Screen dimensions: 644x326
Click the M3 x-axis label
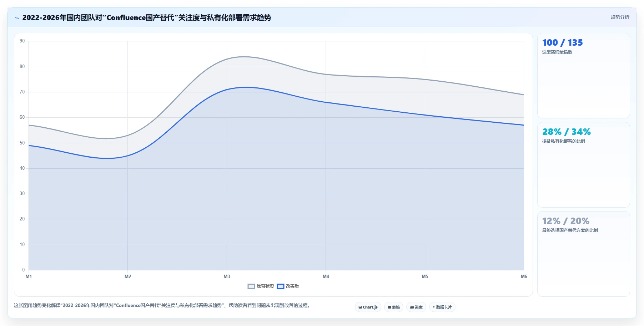(227, 277)
